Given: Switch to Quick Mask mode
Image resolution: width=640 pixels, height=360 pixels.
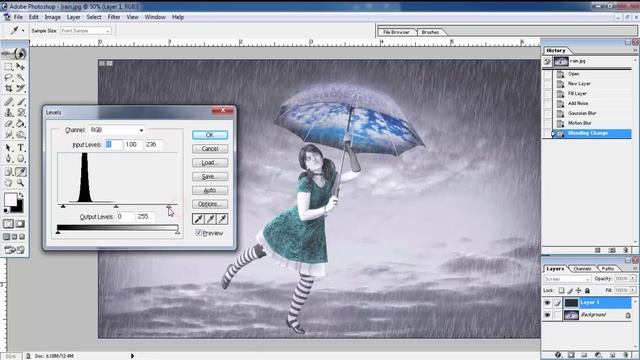Looking at the screenshot, I should click(x=20, y=224).
